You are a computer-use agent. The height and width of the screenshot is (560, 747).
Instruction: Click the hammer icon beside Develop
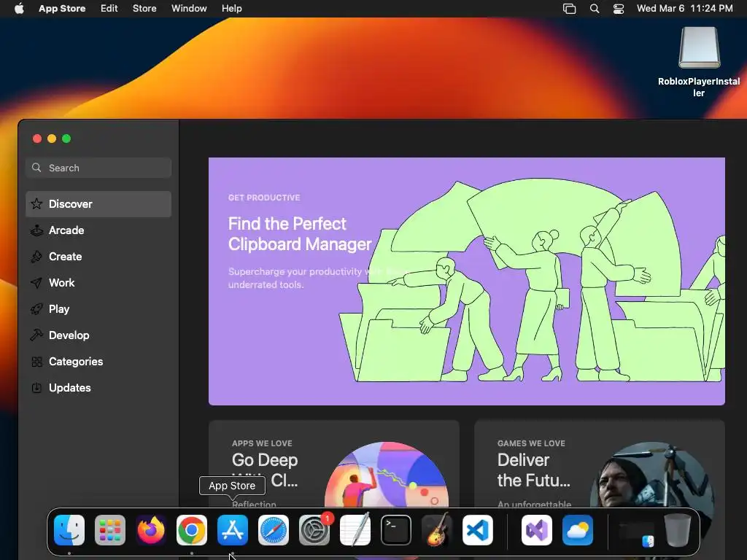36,335
